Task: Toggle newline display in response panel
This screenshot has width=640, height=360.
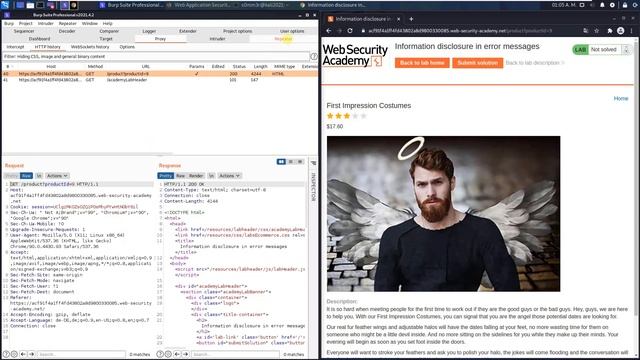Action: [x=211, y=176]
